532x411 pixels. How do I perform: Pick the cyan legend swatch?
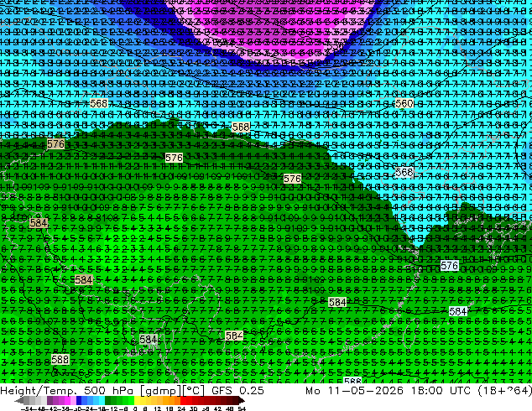102,400
